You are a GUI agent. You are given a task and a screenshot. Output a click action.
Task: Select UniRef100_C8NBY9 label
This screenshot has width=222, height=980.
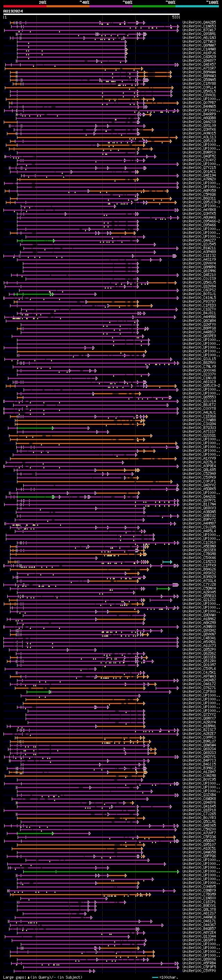pyautogui.click(x=199, y=891)
